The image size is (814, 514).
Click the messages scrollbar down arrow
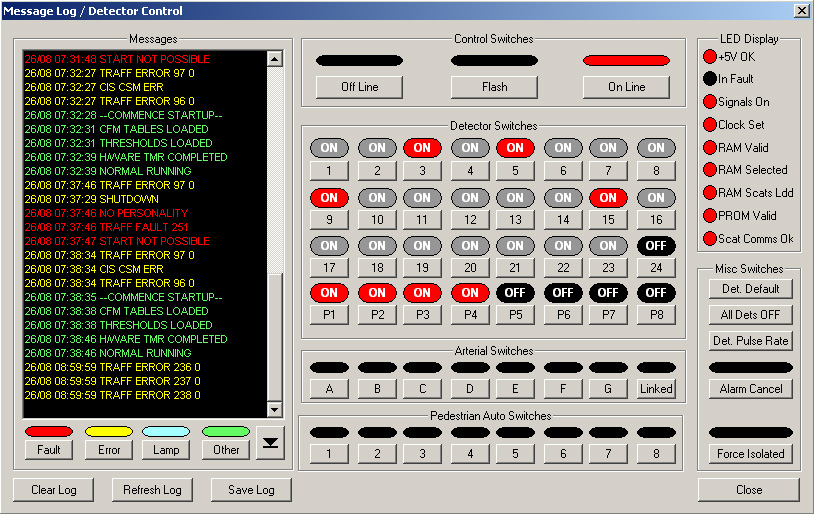[275, 410]
